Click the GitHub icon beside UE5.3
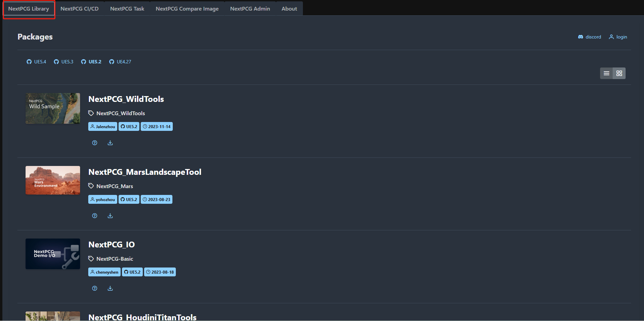The width and height of the screenshot is (644, 321). point(56,62)
